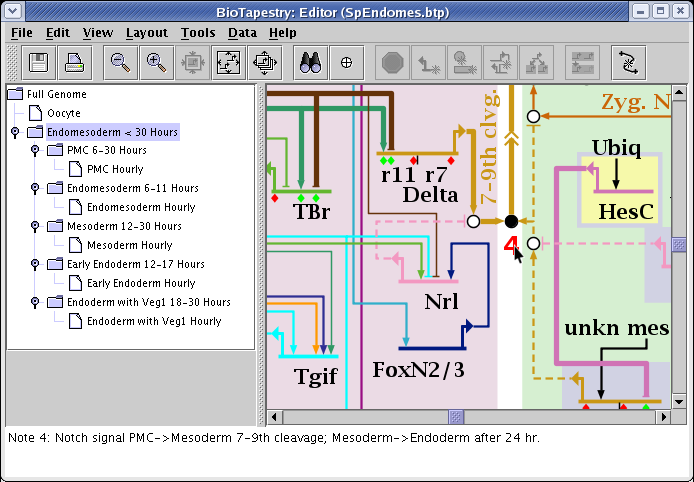Open the Layout menu

[x=147, y=33]
